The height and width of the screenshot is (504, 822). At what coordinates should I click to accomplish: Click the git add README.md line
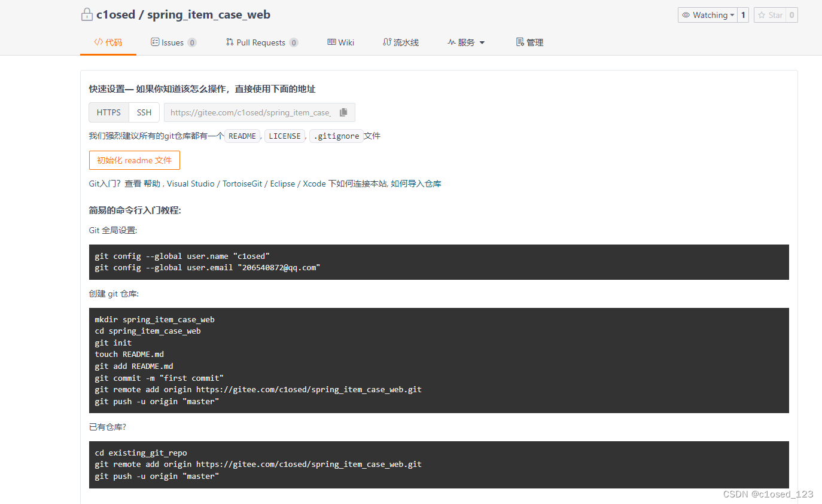(134, 366)
